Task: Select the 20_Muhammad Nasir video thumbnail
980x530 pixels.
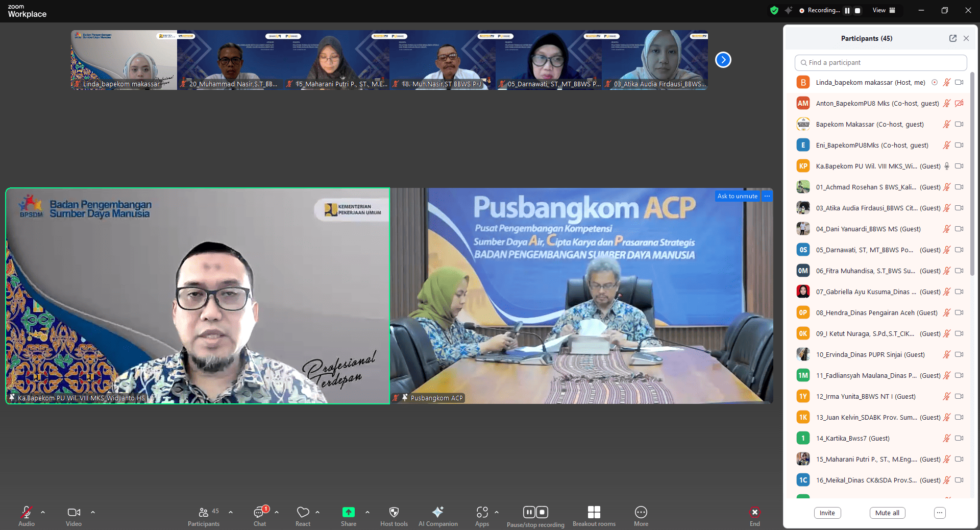Action: (x=230, y=60)
